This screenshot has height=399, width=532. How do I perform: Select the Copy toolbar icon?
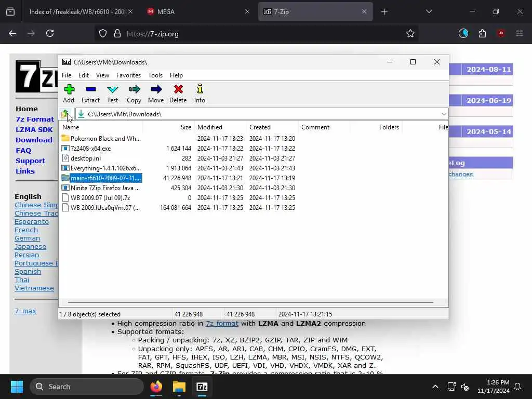pyautogui.click(x=135, y=89)
